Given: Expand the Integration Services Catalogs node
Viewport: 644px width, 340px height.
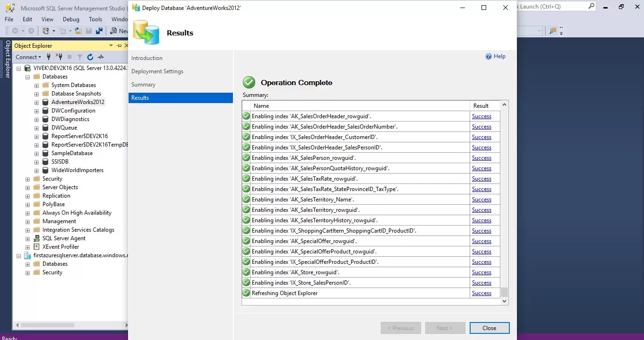Looking at the screenshot, I should (x=27, y=230).
